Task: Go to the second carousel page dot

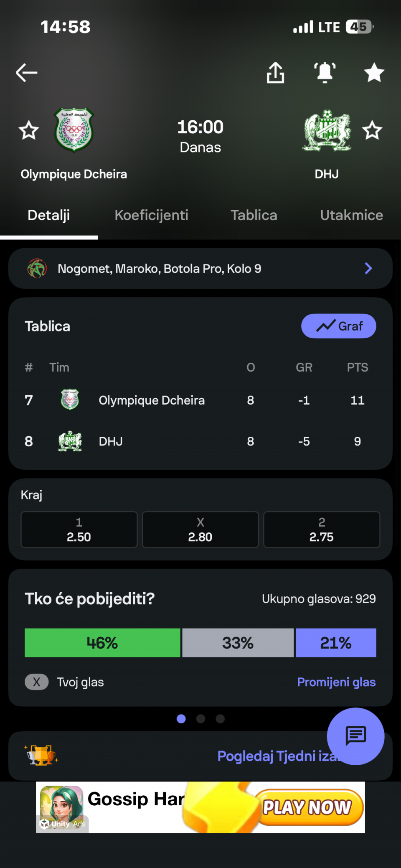Action: coord(201,719)
